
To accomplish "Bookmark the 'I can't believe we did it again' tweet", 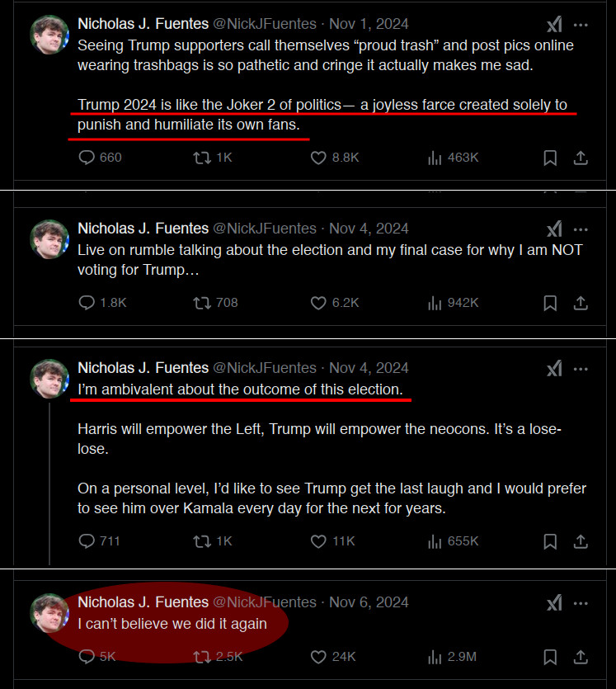I will pyautogui.click(x=550, y=657).
